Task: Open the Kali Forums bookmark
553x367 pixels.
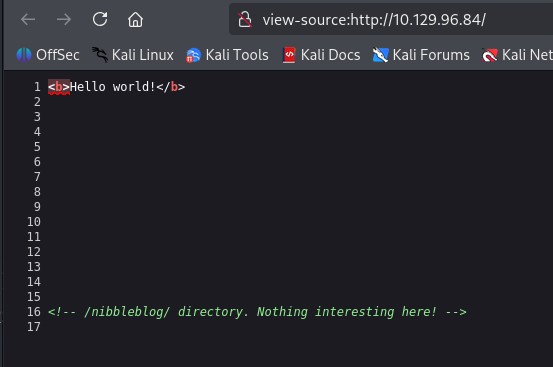Action: point(421,55)
